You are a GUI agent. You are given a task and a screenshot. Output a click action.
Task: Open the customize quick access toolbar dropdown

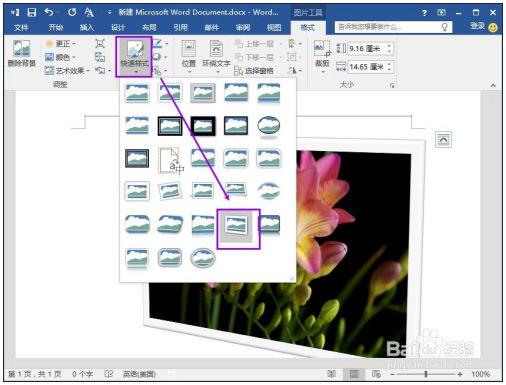click(x=109, y=13)
